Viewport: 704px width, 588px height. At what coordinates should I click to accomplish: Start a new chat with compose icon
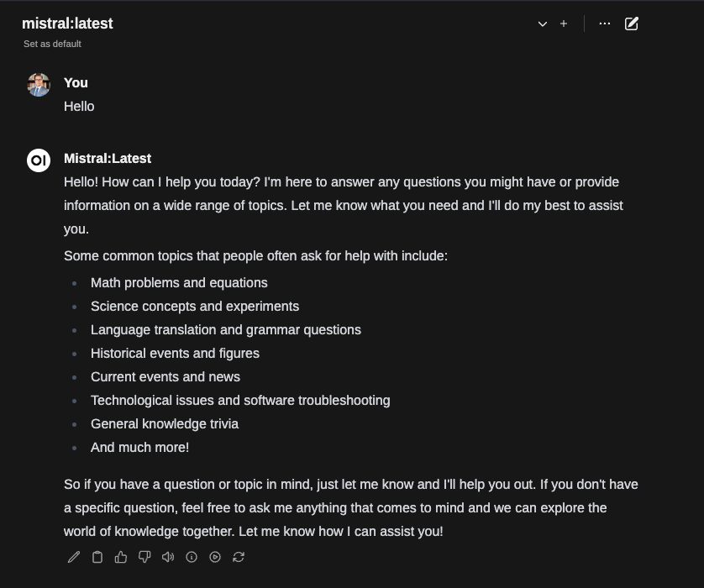[632, 24]
